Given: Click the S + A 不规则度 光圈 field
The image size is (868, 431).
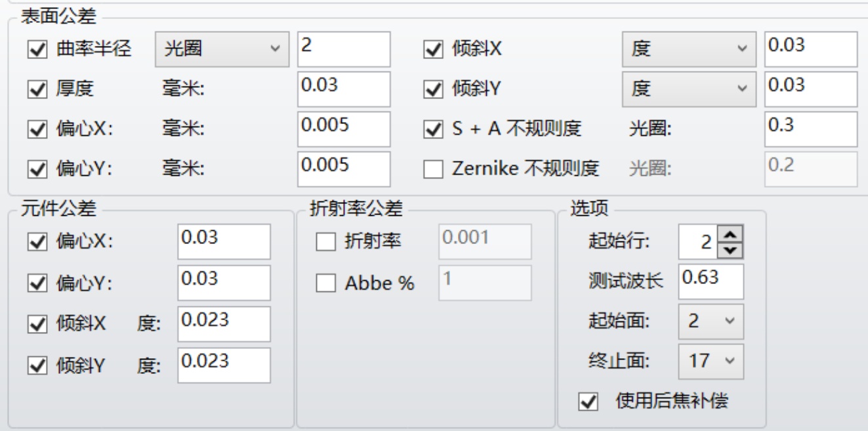Looking at the screenshot, I should [x=811, y=129].
